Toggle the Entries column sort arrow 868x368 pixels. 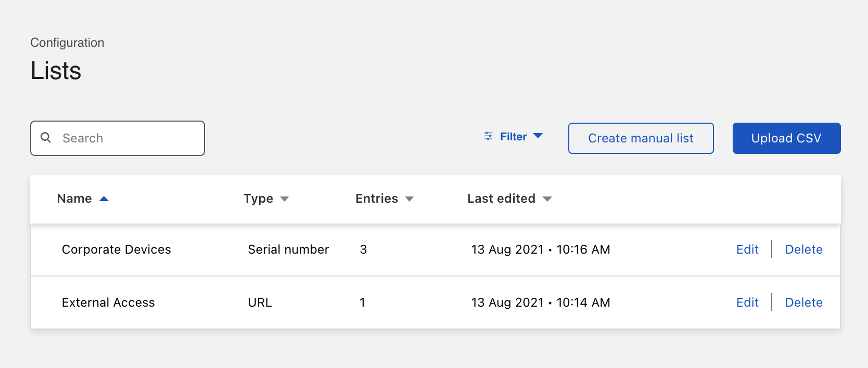[409, 199]
